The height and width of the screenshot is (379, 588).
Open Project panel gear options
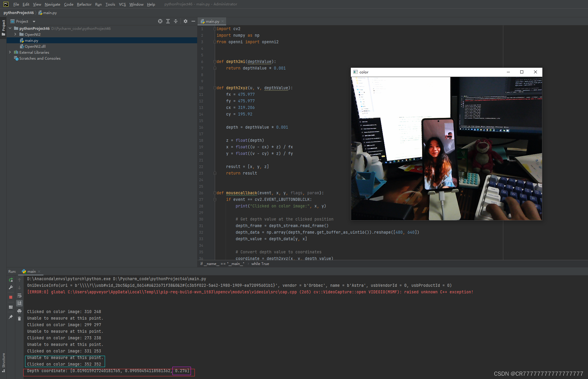point(186,21)
